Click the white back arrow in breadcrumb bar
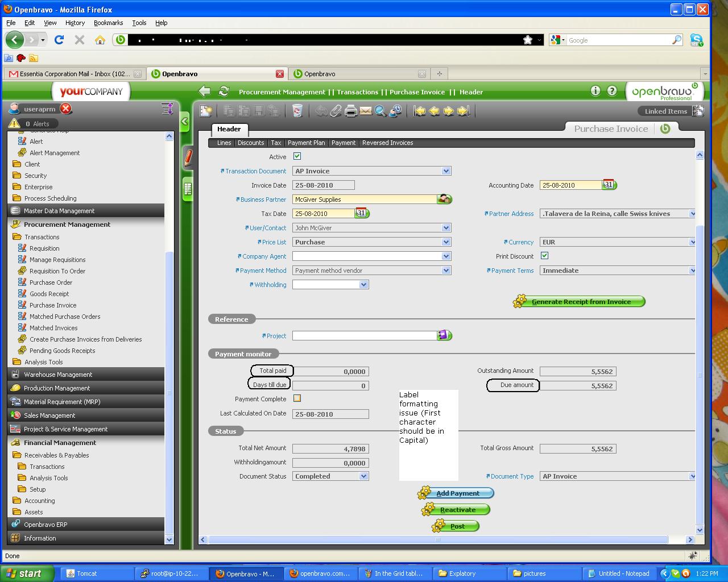 [x=205, y=92]
